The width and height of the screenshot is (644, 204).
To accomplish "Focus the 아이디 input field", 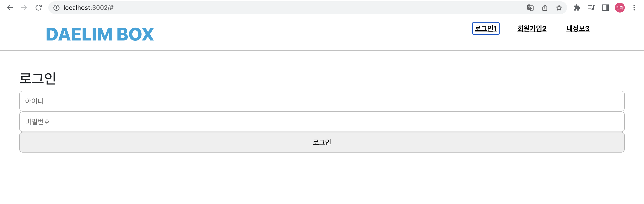I will pyautogui.click(x=322, y=101).
